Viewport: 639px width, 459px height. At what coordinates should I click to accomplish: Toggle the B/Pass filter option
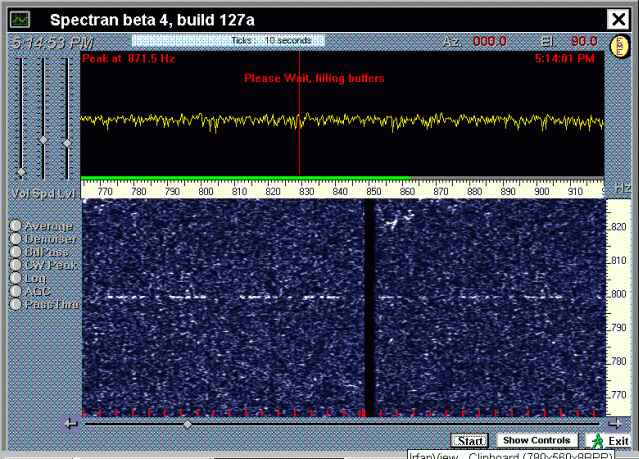point(15,252)
